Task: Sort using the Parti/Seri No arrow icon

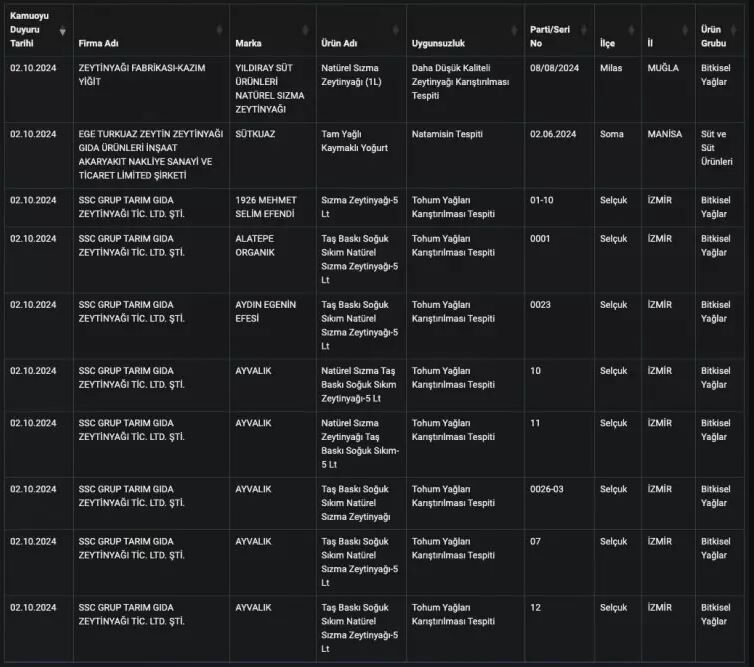Action: 585,31
